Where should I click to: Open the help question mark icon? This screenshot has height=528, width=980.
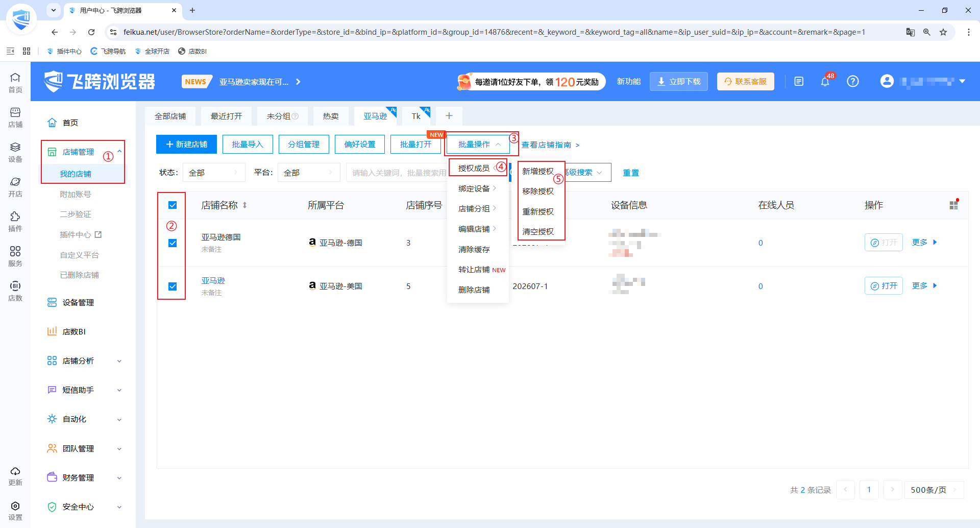853,81
